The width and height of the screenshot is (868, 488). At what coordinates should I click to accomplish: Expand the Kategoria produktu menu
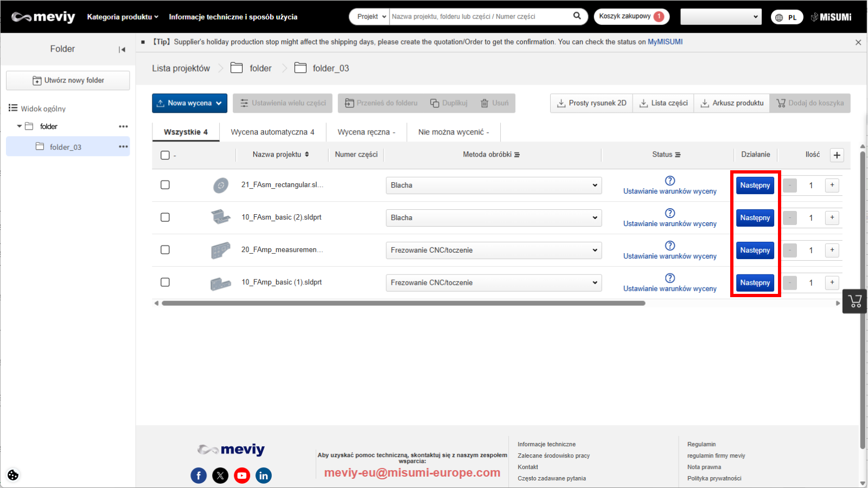coord(123,17)
